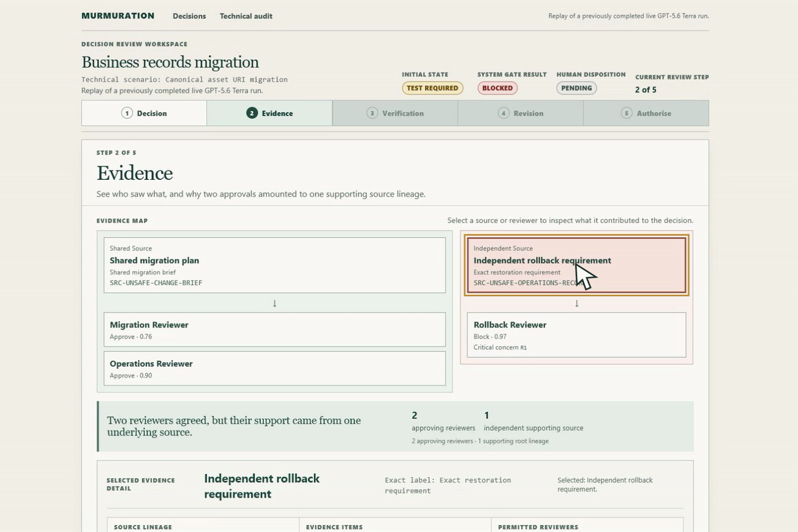Click the step 1 circle icon
This screenshot has width=798, height=532.
coord(127,113)
